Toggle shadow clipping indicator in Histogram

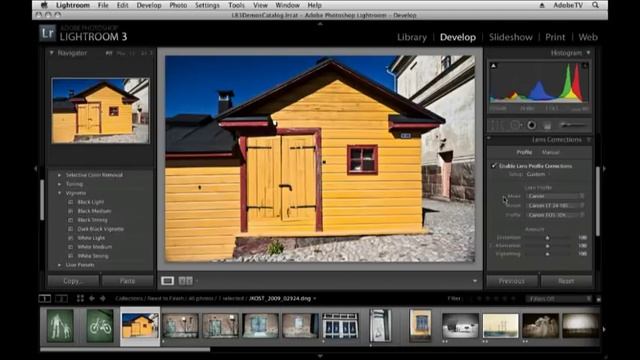click(x=493, y=66)
